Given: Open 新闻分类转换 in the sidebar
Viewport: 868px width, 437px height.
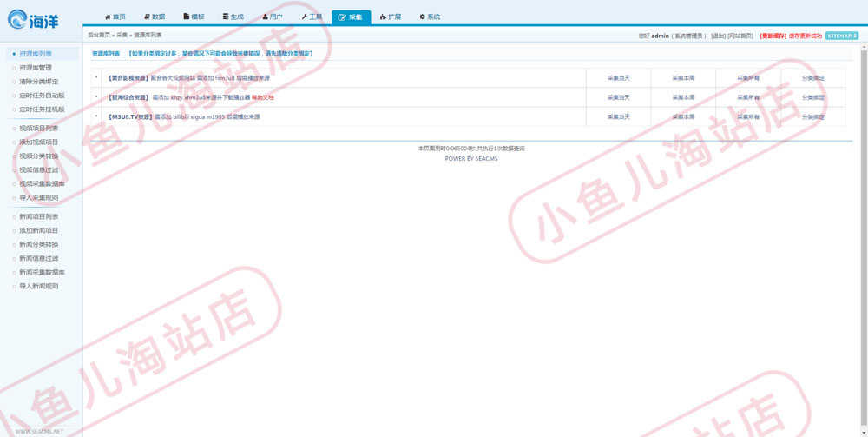Looking at the screenshot, I should (39, 244).
